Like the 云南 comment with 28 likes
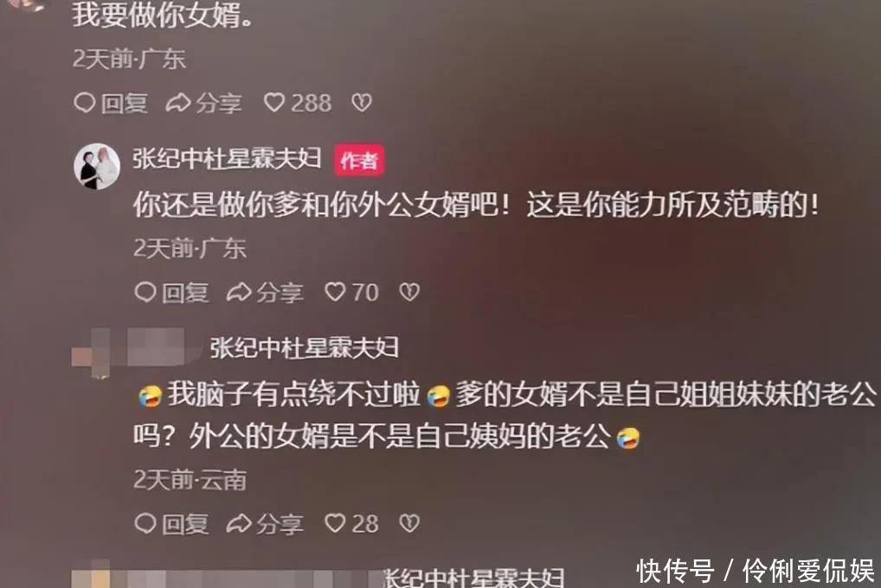This screenshot has height=588, width=881. pyautogui.click(x=351, y=523)
